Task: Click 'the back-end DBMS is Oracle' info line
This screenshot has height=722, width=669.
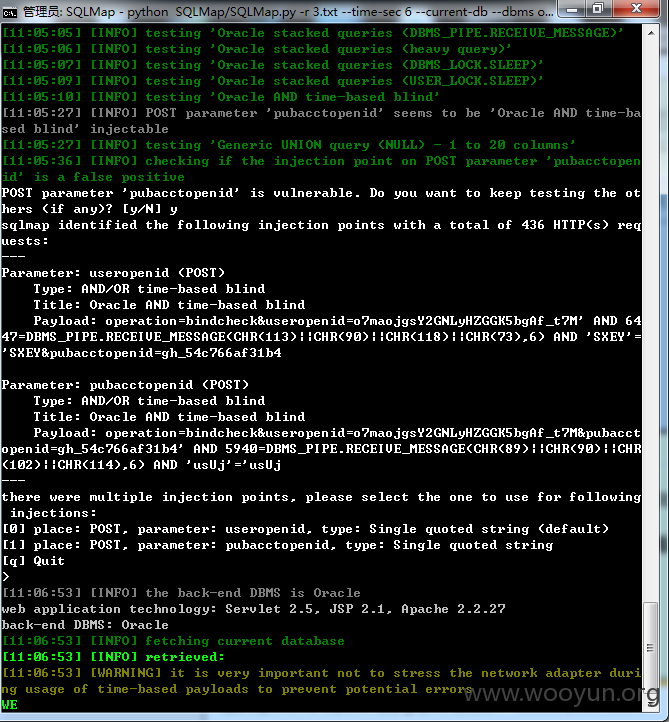Action: pos(181,593)
